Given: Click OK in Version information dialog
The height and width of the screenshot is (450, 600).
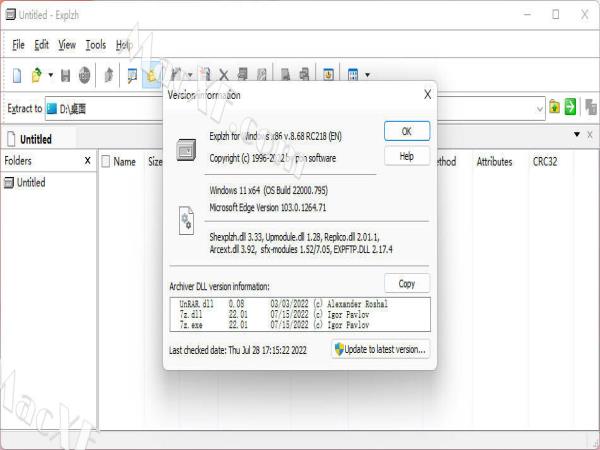Looking at the screenshot, I should [407, 131].
